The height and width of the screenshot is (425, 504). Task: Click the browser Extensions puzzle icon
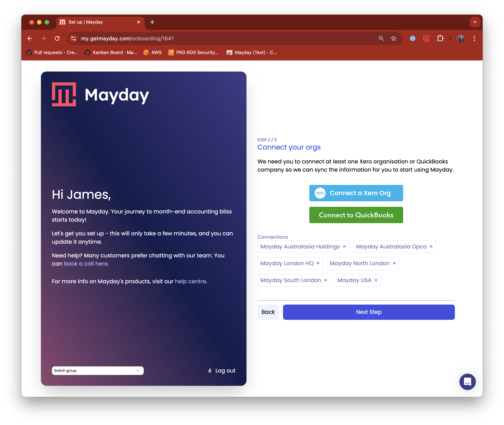pos(440,39)
